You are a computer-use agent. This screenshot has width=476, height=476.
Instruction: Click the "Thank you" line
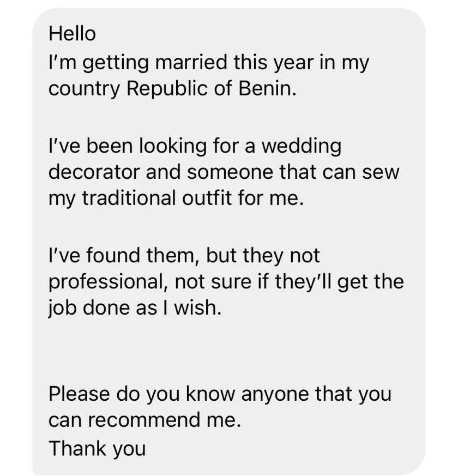(x=97, y=448)
